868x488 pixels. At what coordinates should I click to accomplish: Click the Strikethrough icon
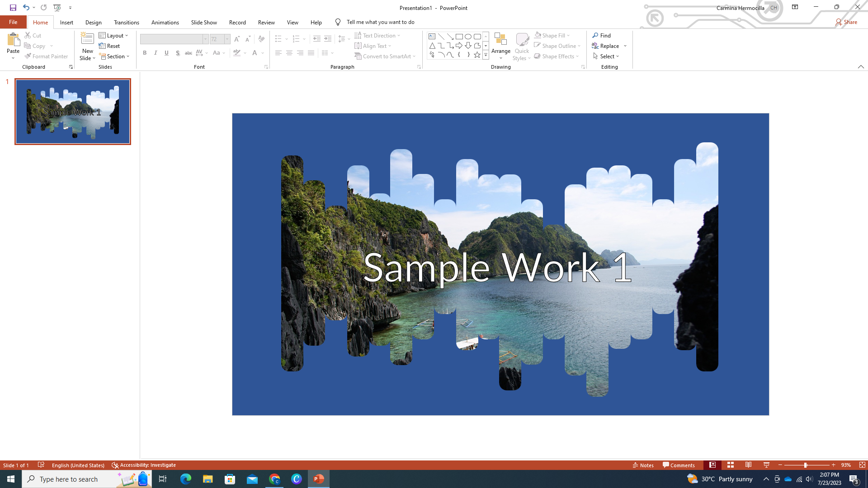pos(189,53)
